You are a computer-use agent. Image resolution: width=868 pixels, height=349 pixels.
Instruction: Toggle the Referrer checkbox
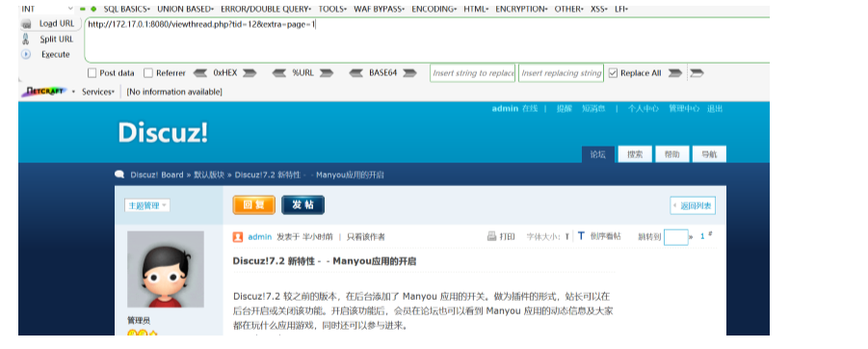tap(148, 73)
